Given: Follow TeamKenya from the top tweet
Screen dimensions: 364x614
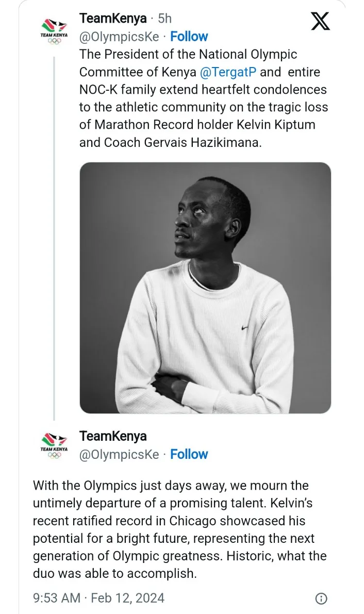Looking at the screenshot, I should pos(189,37).
